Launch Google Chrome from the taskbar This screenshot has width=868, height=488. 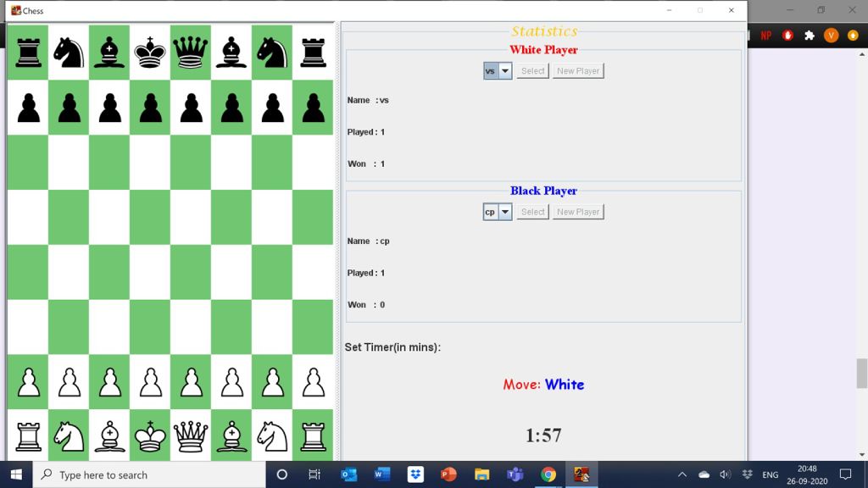coord(548,474)
